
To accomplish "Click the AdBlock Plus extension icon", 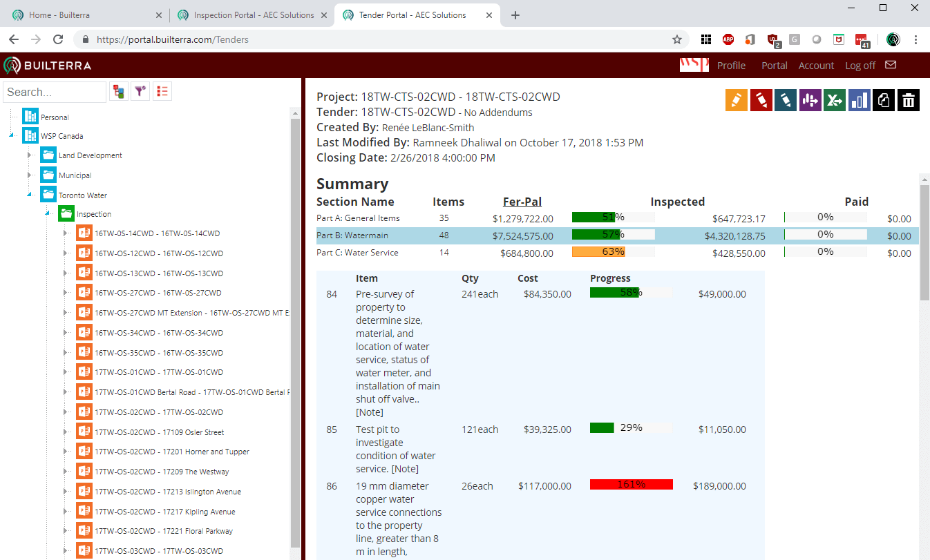I will click(x=728, y=39).
